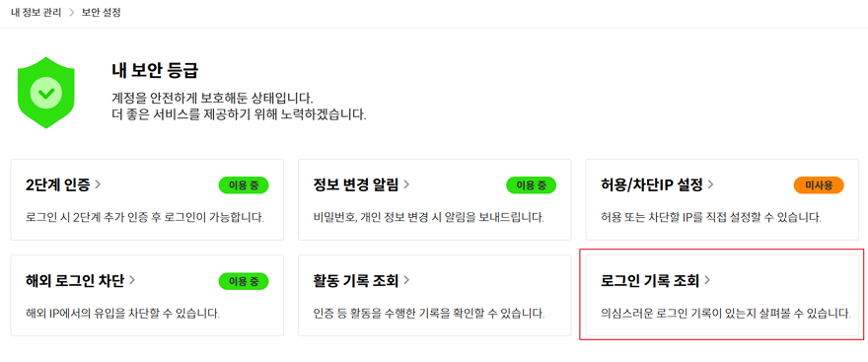The width and height of the screenshot is (868, 362).
Task: Go to 내 정보 관리 breadcrumb
Action: (x=36, y=12)
